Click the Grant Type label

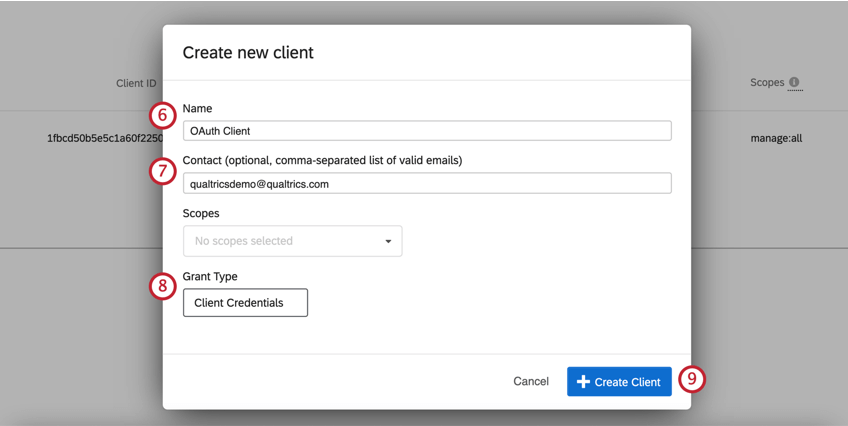coord(210,276)
